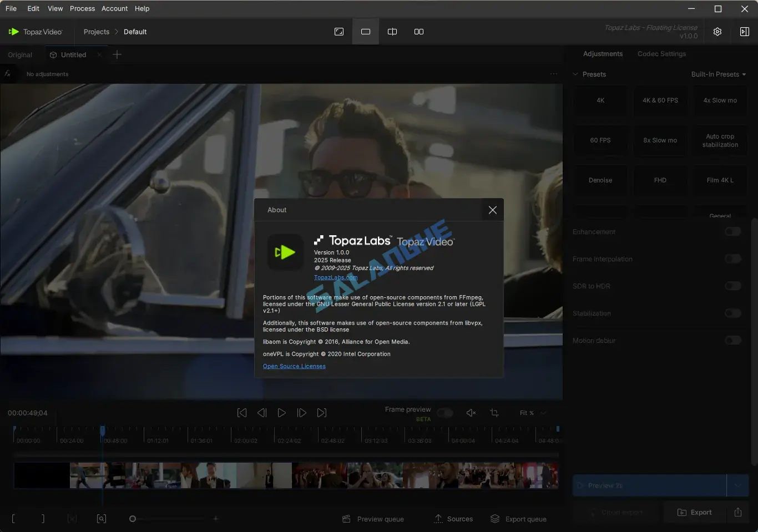Open the settings gear icon

(717, 32)
